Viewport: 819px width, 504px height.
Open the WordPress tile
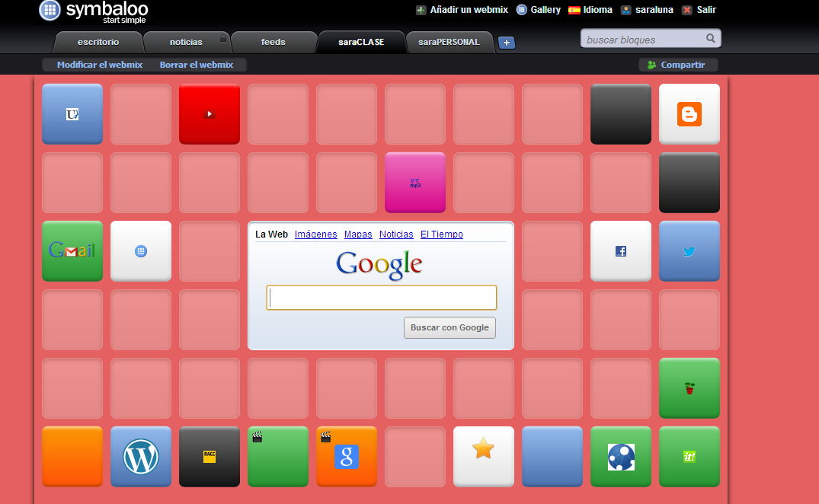(141, 457)
